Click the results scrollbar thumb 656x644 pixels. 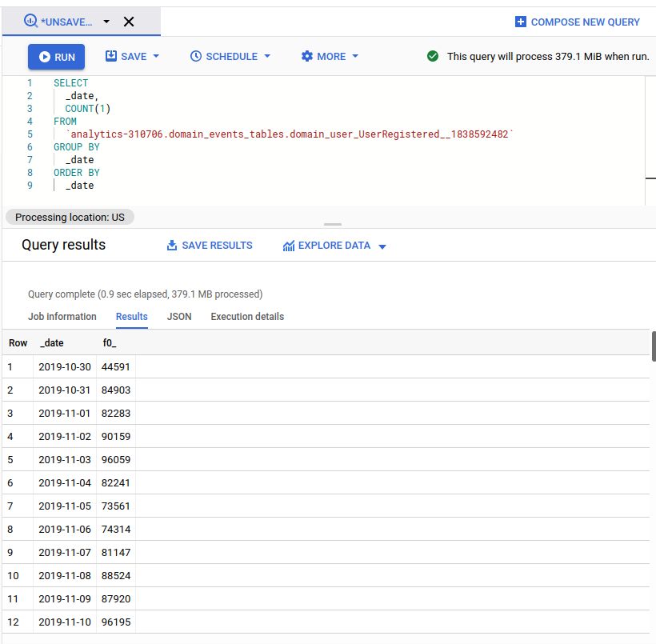[x=654, y=346]
